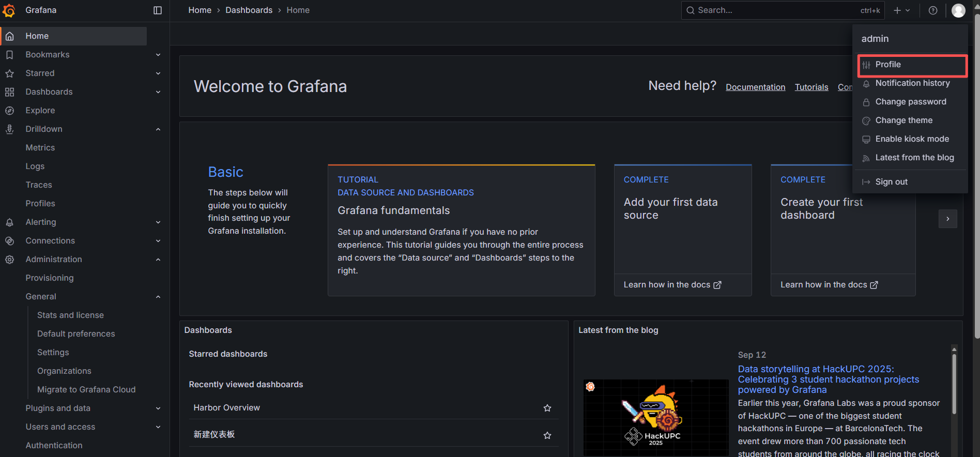This screenshot has height=457, width=980.
Task: Expand the Alerting section chevron
Action: tap(158, 222)
